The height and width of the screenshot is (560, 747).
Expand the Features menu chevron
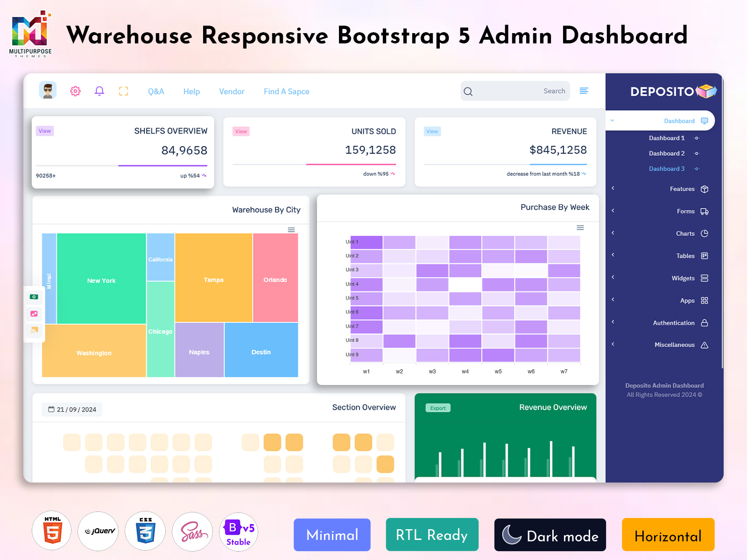click(x=613, y=189)
